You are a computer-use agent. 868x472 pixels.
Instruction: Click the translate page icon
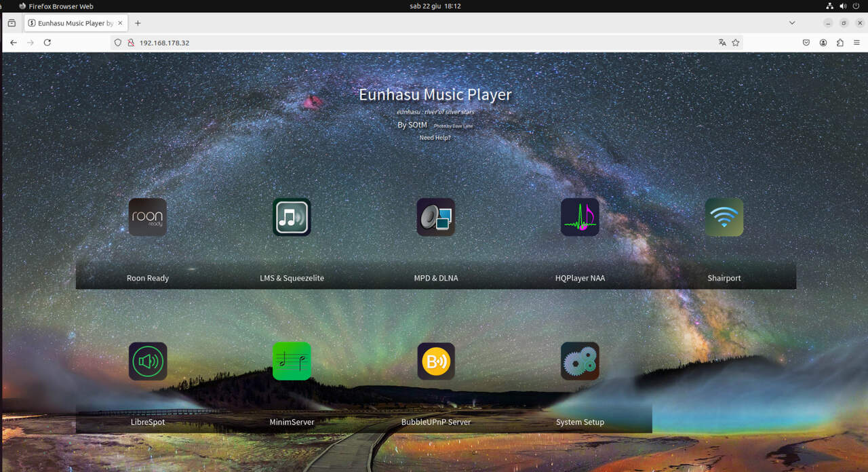tap(722, 42)
